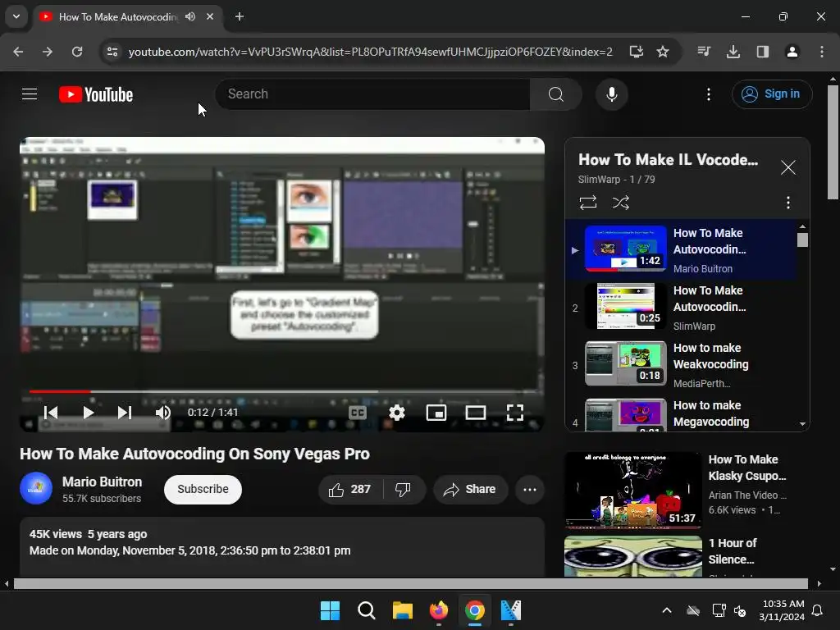The width and height of the screenshot is (840, 630).
Task: Click the search magnifier button
Action: 555,94
